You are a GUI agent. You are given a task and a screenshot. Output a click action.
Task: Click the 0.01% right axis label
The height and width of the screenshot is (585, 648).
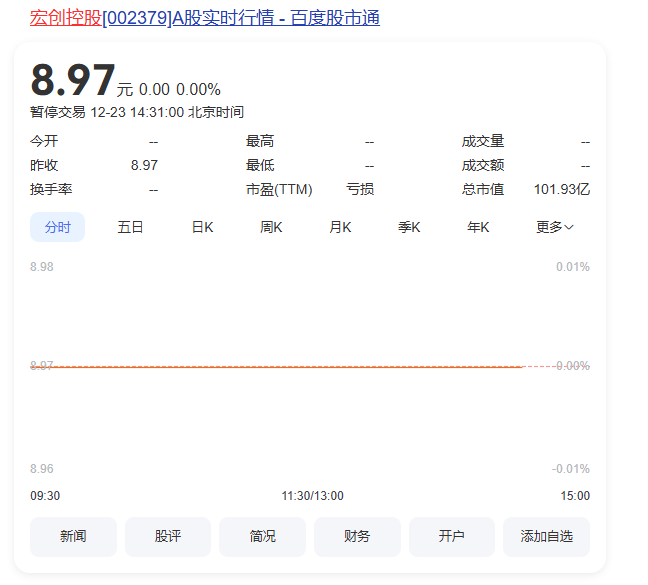[x=573, y=267]
